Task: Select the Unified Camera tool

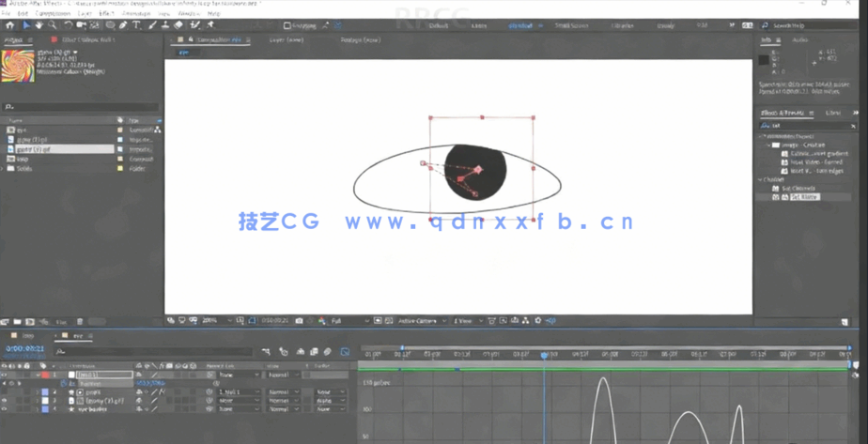Action: (82, 25)
